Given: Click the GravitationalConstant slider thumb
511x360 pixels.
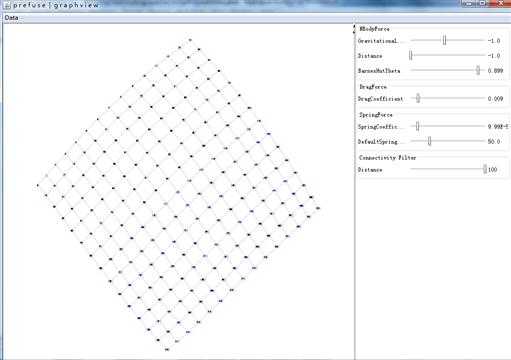Looking at the screenshot, I should pyautogui.click(x=444, y=40).
